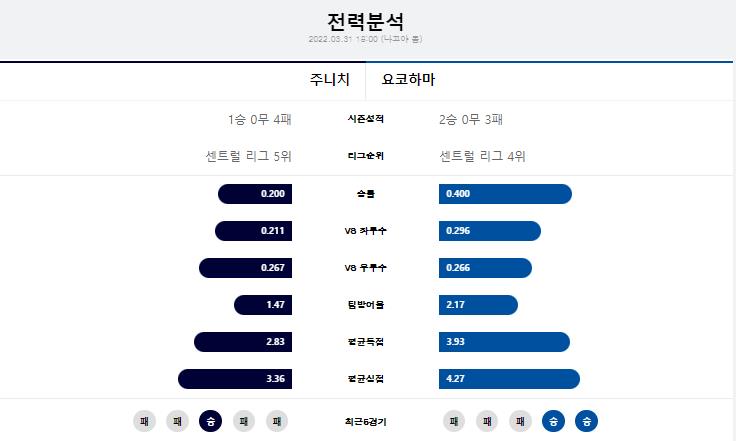Viewport: 736px width, 441px height.
Task: Click 요코하마's 2.17 team ERA bar
Action: click(x=478, y=304)
